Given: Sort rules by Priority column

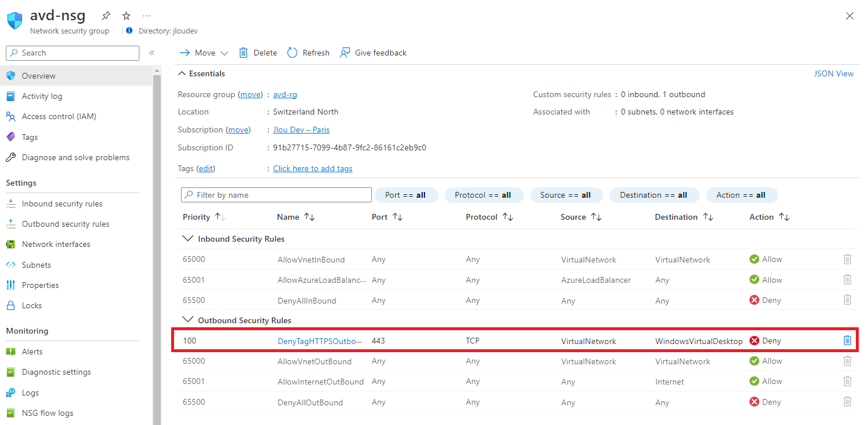Looking at the screenshot, I should coord(204,217).
